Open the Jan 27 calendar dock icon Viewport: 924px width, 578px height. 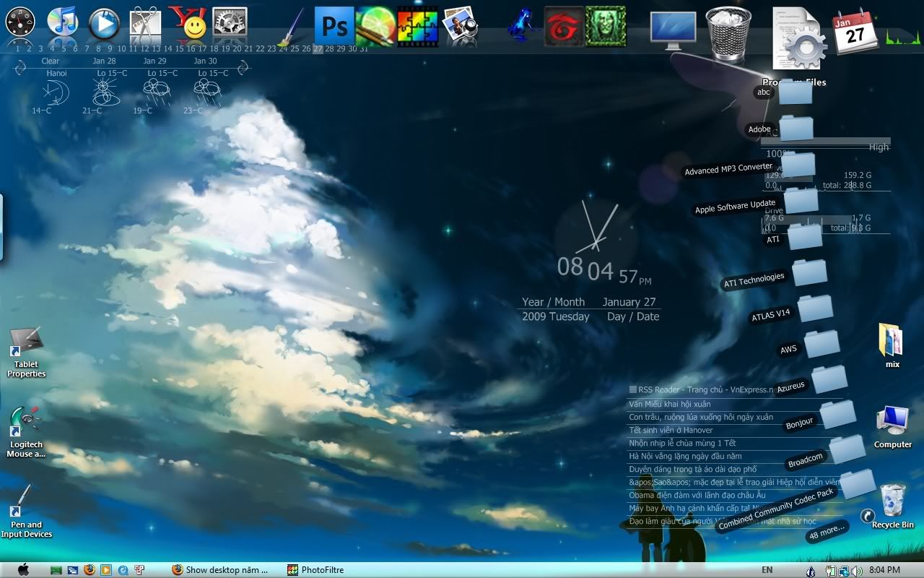tap(855, 33)
